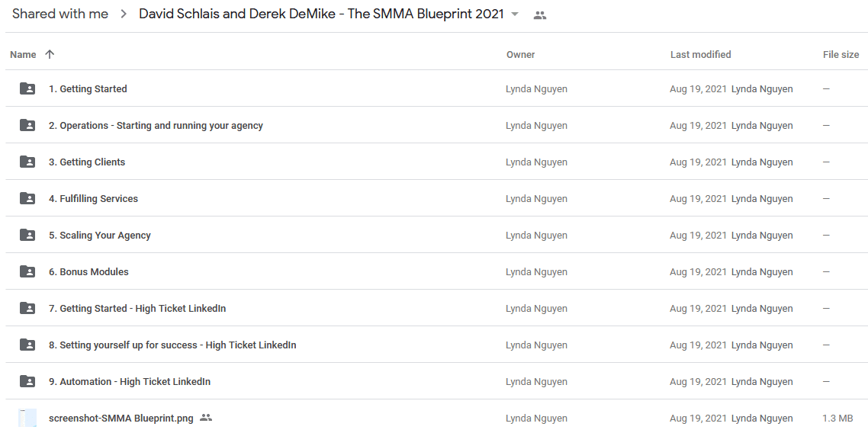868x433 pixels.
Task: Sort by Last modified column header
Action: coord(700,54)
